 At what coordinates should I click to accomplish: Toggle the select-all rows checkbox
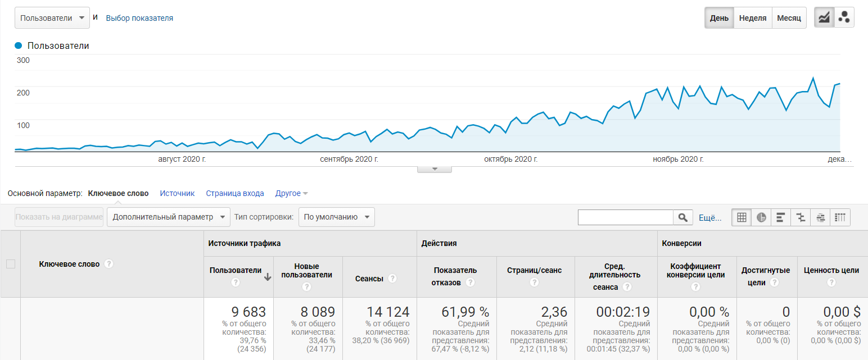click(10, 264)
